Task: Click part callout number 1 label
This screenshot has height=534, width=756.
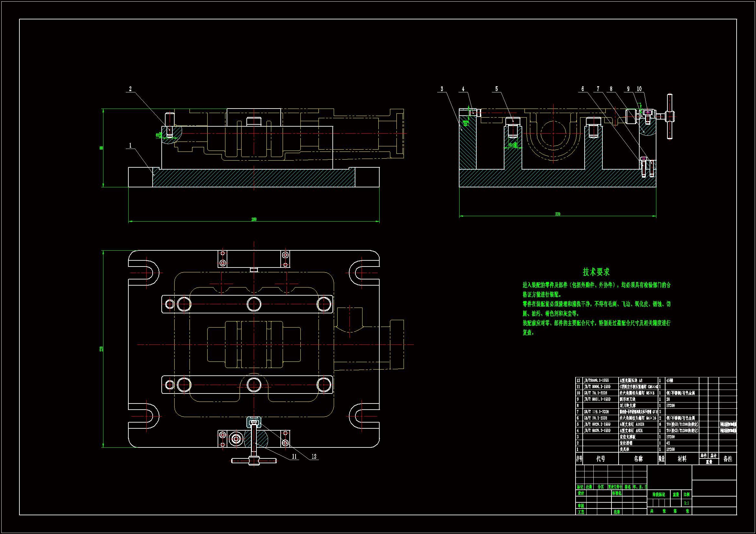Action: 130,145
